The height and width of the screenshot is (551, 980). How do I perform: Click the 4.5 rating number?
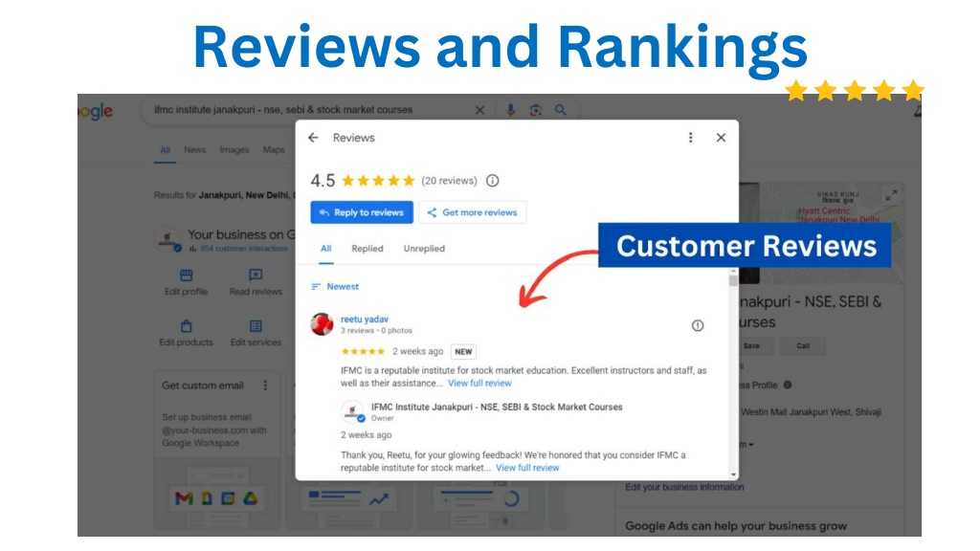pos(323,181)
